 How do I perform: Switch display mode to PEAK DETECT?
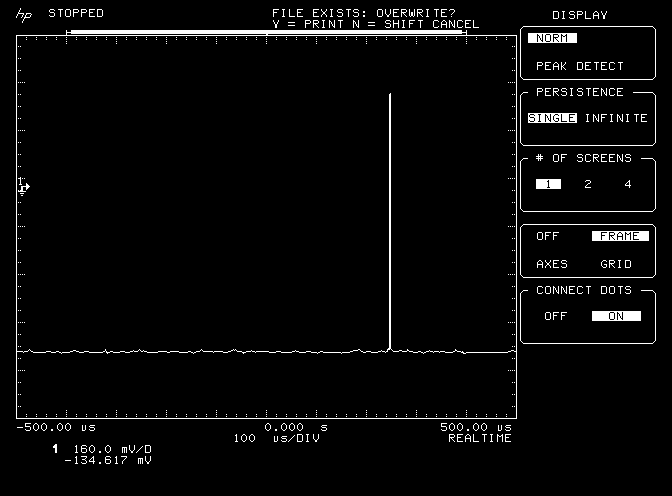tap(579, 66)
